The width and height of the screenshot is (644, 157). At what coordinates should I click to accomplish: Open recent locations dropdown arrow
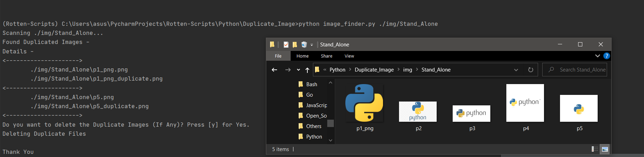[298, 70]
